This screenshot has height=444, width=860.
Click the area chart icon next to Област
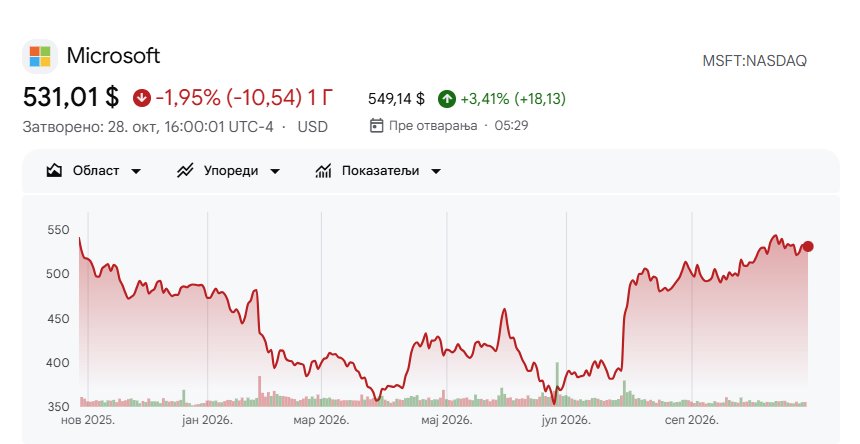(x=54, y=170)
